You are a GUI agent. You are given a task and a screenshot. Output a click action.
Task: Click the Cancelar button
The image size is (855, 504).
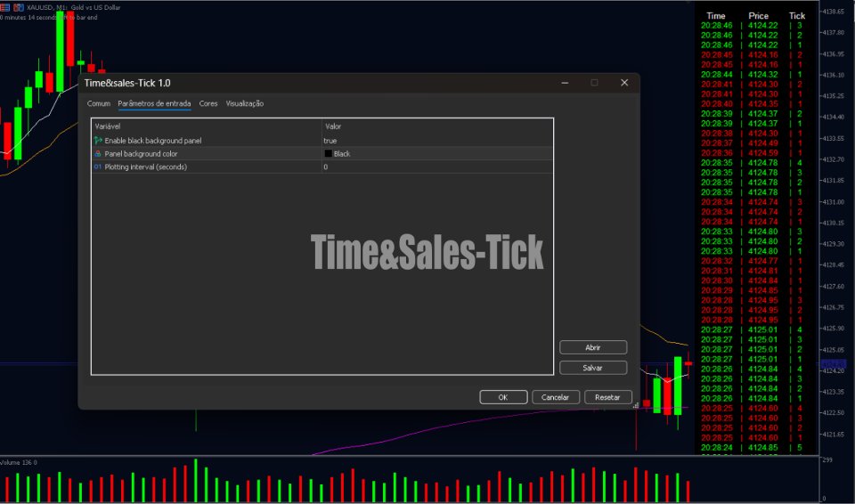tap(555, 397)
